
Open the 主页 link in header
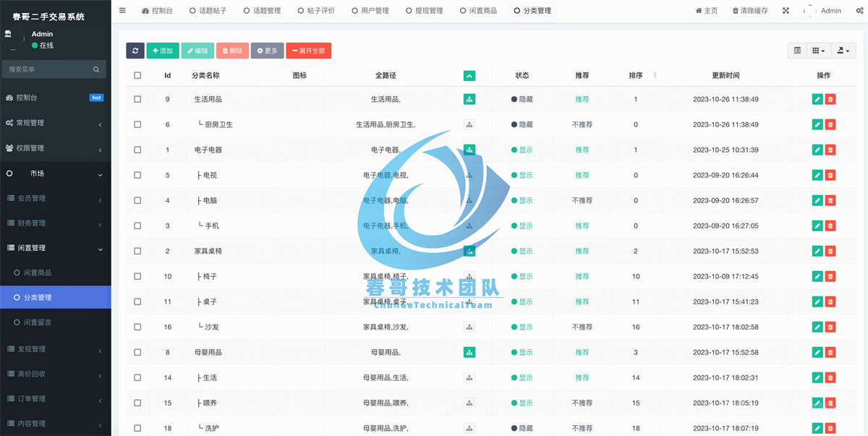coord(707,11)
